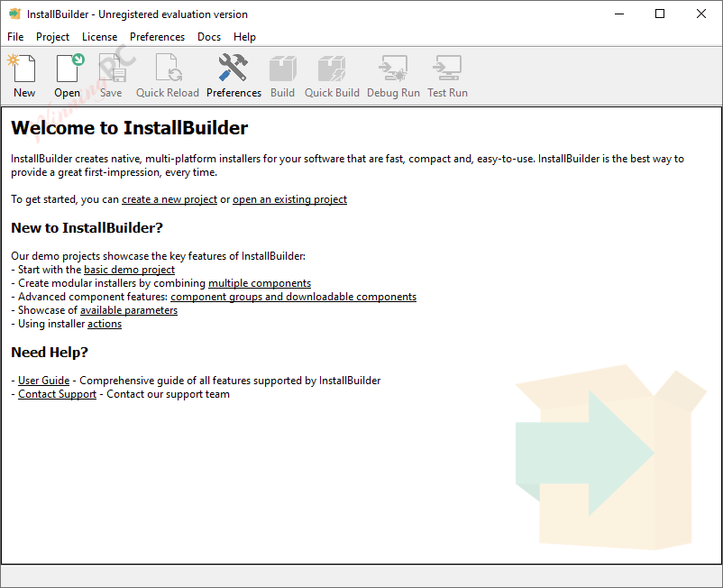Minimize the InstallBuilder window
This screenshot has width=723, height=588.
coord(619,14)
